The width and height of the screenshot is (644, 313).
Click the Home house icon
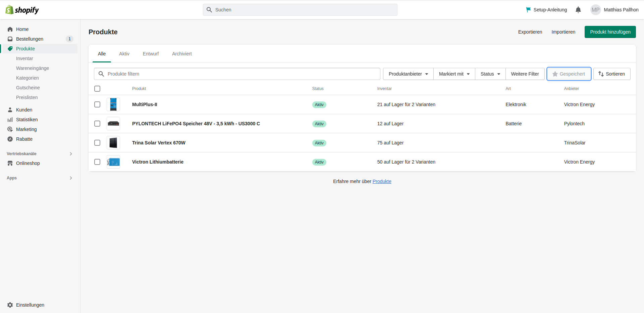pyautogui.click(x=10, y=29)
